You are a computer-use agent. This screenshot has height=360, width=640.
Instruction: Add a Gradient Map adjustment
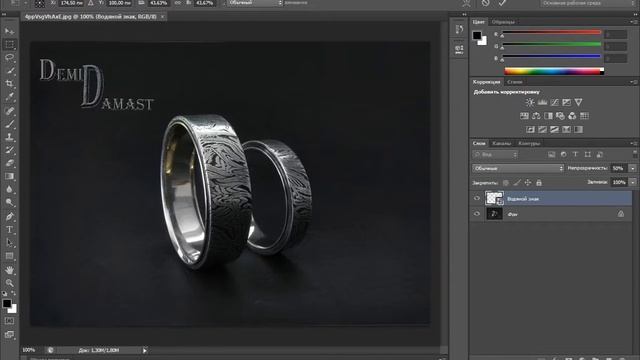pos(578,129)
